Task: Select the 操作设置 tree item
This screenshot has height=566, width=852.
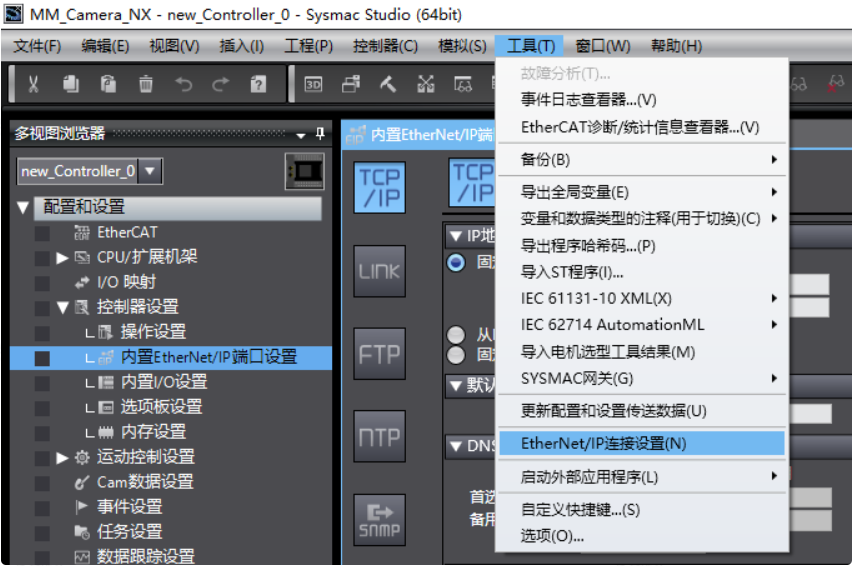Action: point(153,332)
